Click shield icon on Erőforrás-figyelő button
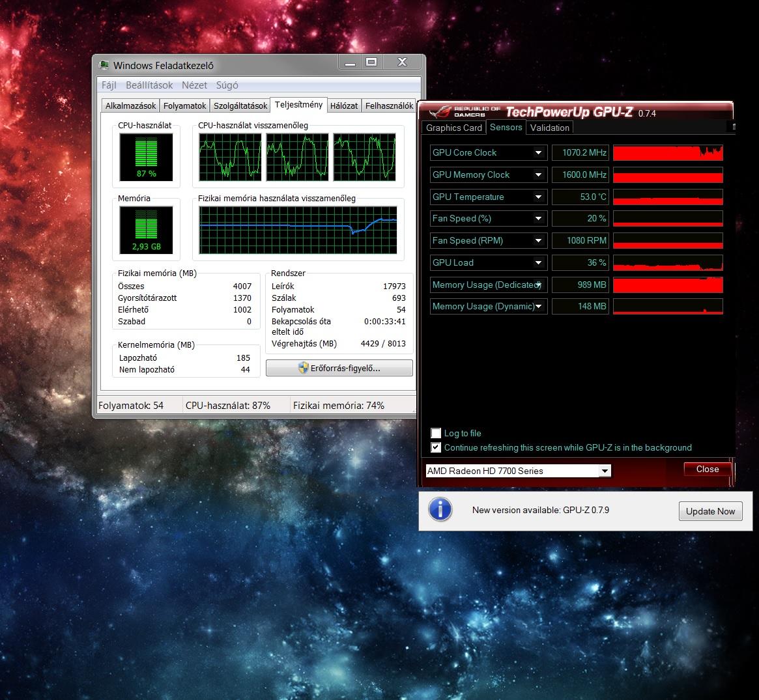The width and height of the screenshot is (759, 700). click(x=304, y=368)
